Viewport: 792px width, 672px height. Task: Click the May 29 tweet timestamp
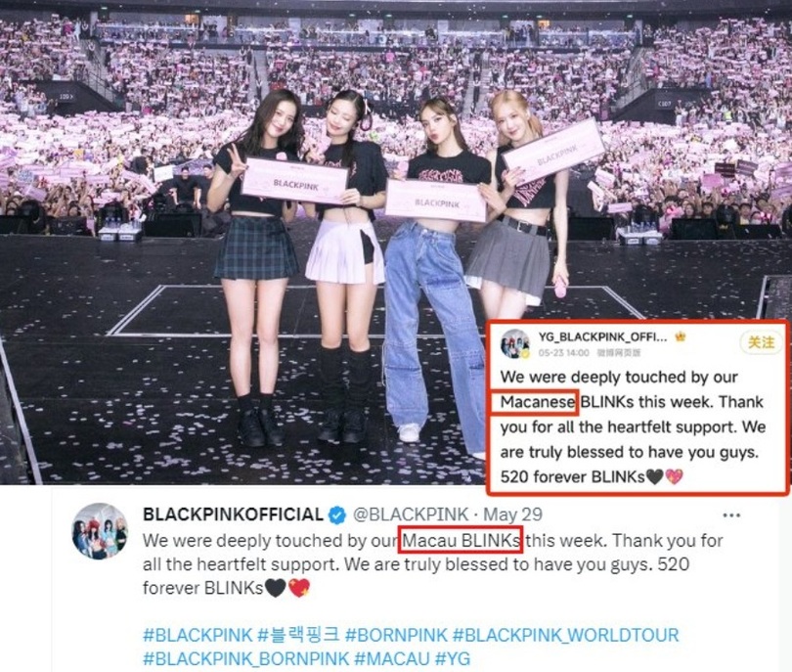point(512,515)
